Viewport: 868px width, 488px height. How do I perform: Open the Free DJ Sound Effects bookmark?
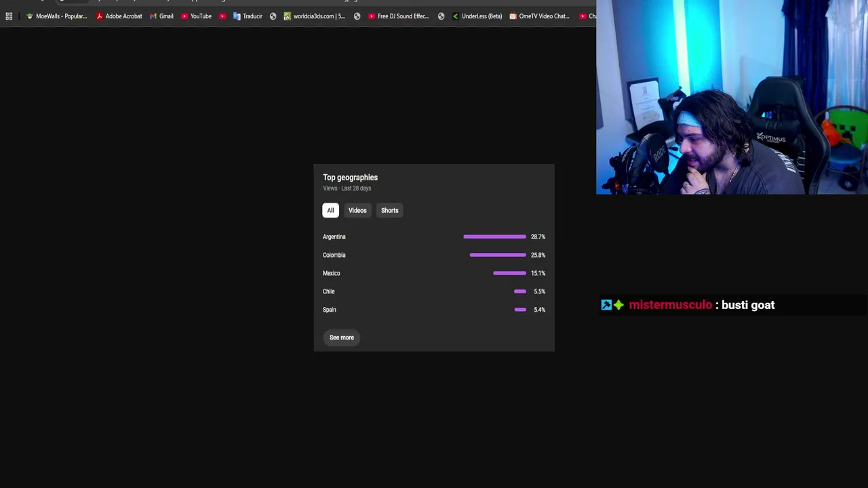[x=399, y=16]
